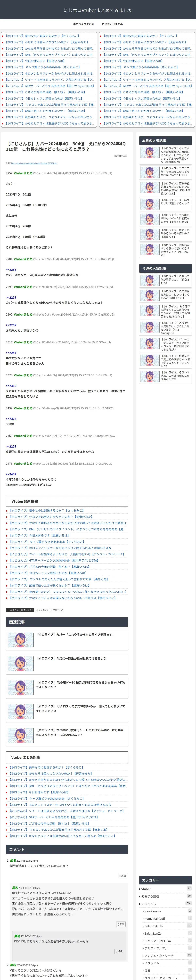
Task: Click thumbnail for この迷絶え方は生々しいわ article
Action: coord(150,296)
